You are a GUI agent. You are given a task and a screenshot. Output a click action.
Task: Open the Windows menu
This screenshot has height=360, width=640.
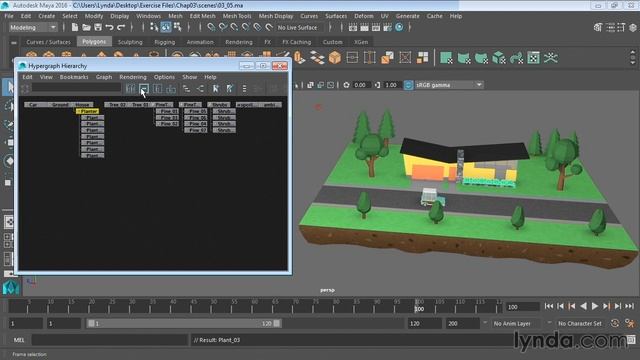[x=148, y=16]
